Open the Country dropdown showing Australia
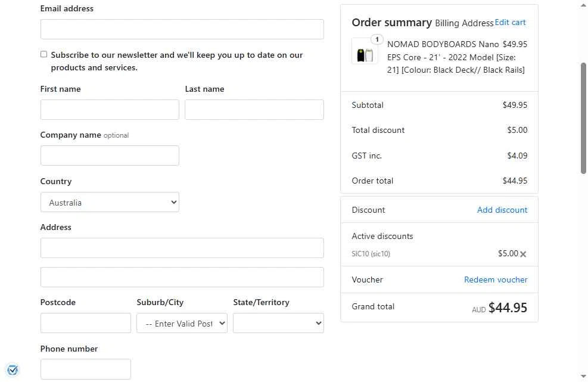Image resolution: width=588 pixels, height=382 pixels. click(x=110, y=202)
